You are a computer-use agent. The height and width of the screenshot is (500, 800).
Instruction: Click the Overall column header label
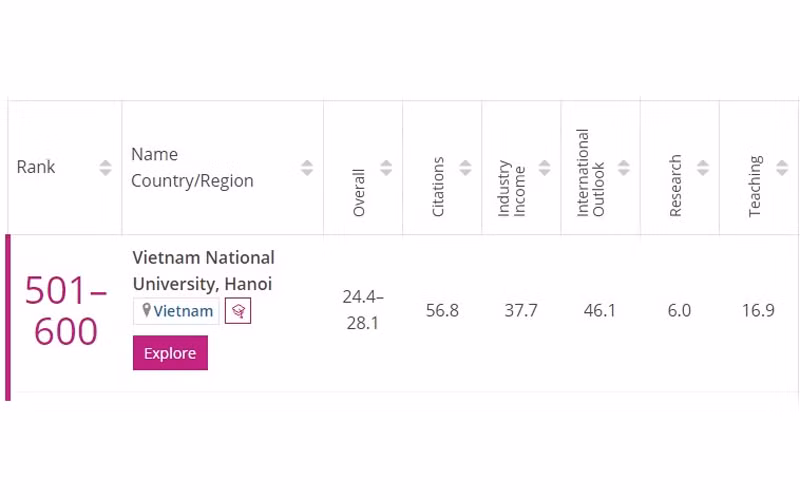359,192
